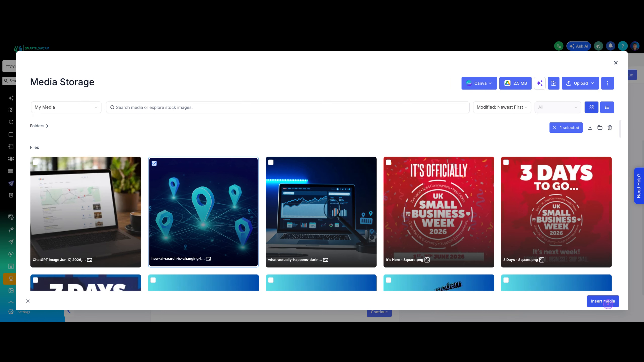Open the It's Officially Small Business Week thumbnail

[439, 212]
